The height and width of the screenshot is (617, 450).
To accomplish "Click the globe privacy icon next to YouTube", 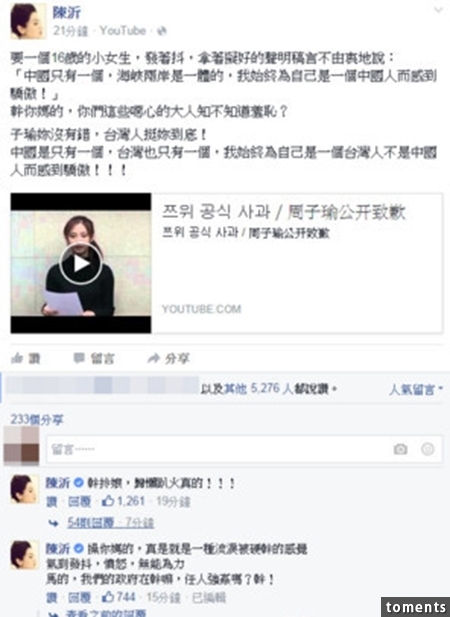I will click(x=162, y=31).
